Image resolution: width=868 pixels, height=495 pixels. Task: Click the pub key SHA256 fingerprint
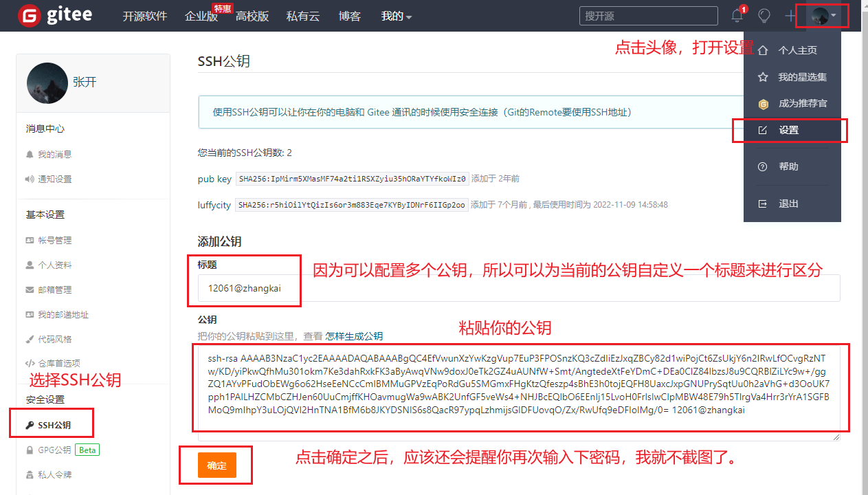click(x=352, y=179)
